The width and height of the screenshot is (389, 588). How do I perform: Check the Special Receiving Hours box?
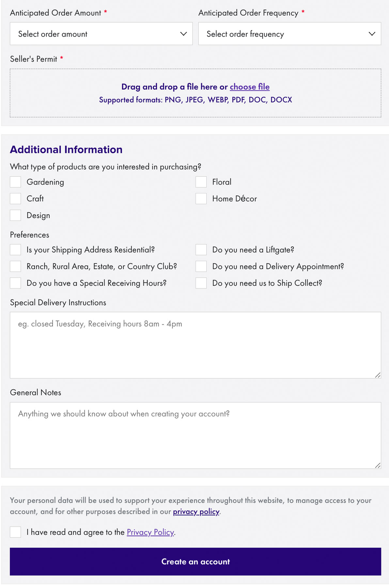(15, 283)
